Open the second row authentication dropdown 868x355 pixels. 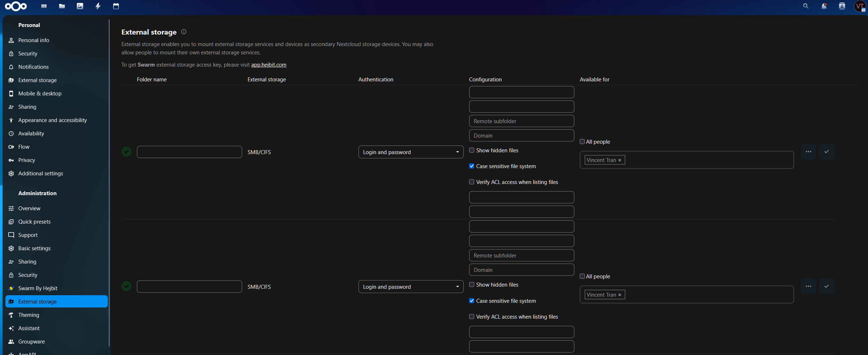pos(411,287)
